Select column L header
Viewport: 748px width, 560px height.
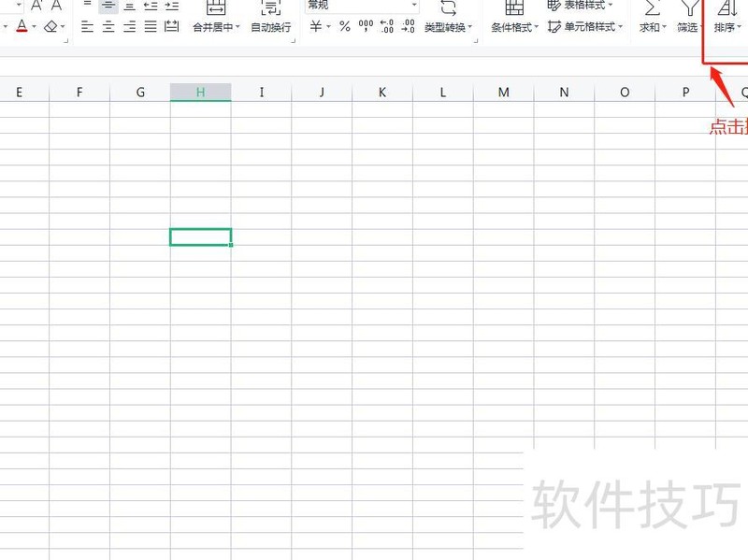tap(443, 93)
